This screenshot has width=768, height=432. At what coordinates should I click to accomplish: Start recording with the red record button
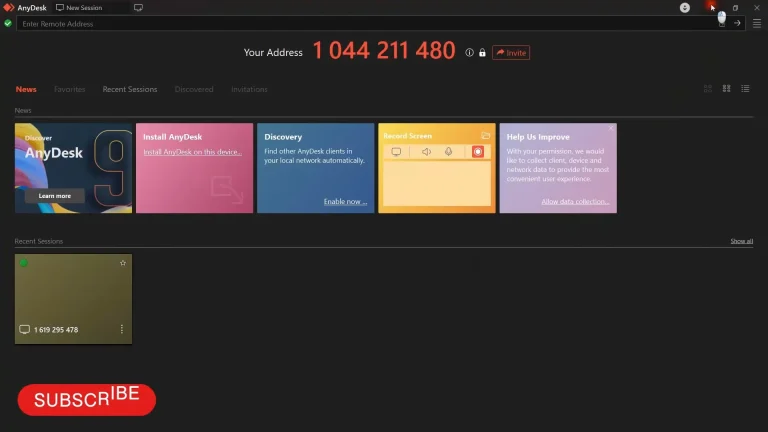478,152
